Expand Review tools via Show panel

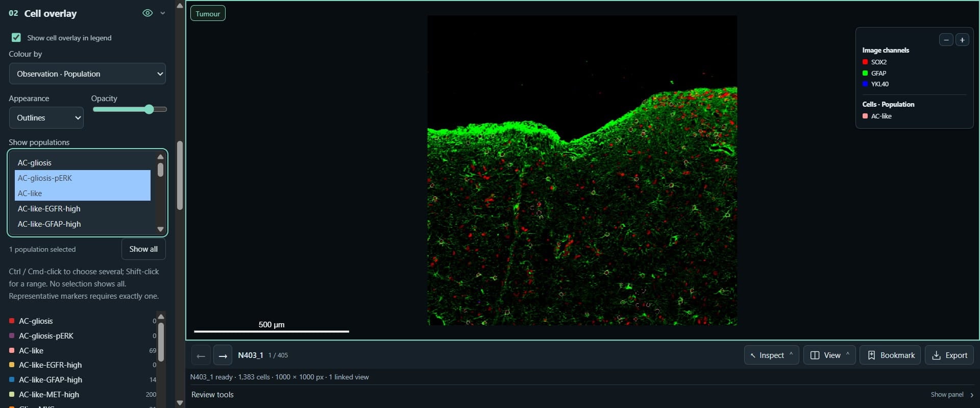click(x=952, y=395)
